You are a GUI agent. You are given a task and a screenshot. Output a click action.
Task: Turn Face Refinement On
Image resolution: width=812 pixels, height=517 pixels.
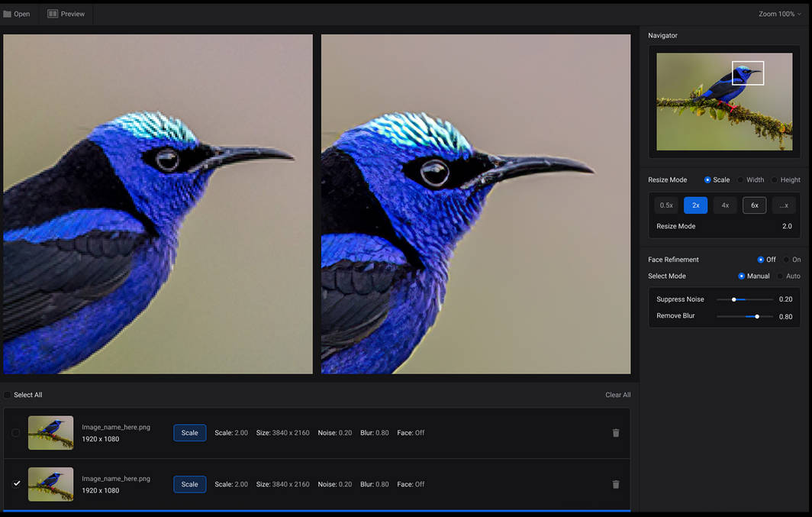click(x=786, y=260)
